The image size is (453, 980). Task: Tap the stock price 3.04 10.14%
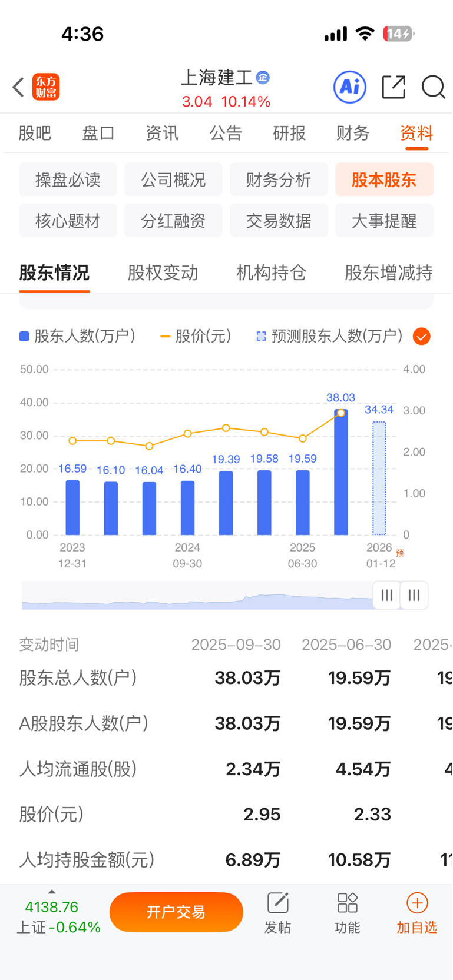coord(226,101)
